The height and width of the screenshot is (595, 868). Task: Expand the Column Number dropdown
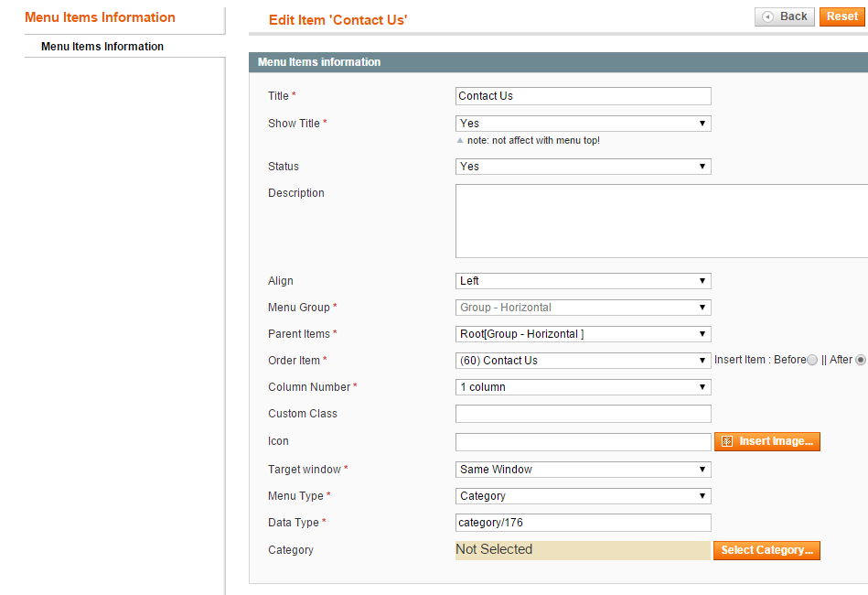click(583, 387)
